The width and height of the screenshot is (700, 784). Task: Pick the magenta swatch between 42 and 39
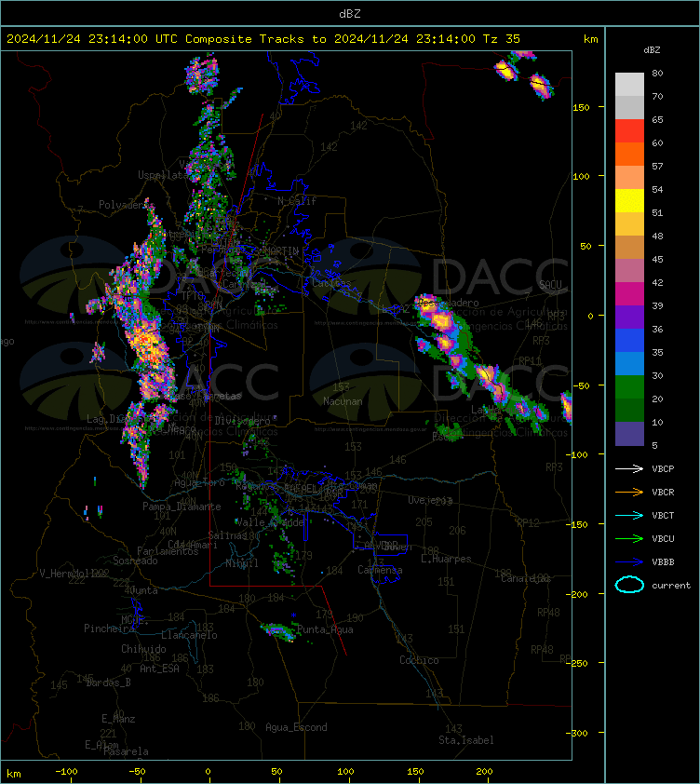(629, 293)
